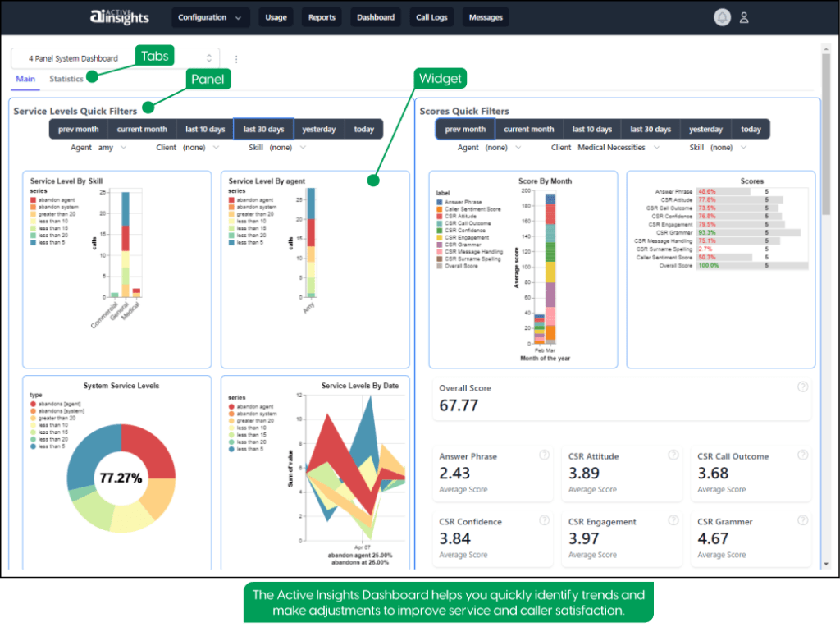Open help for the CSR Grammer score card
This screenshot has width=840, height=627.
(802, 519)
